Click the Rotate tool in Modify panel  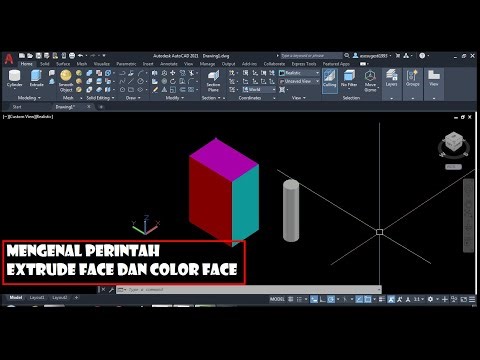click(173, 81)
